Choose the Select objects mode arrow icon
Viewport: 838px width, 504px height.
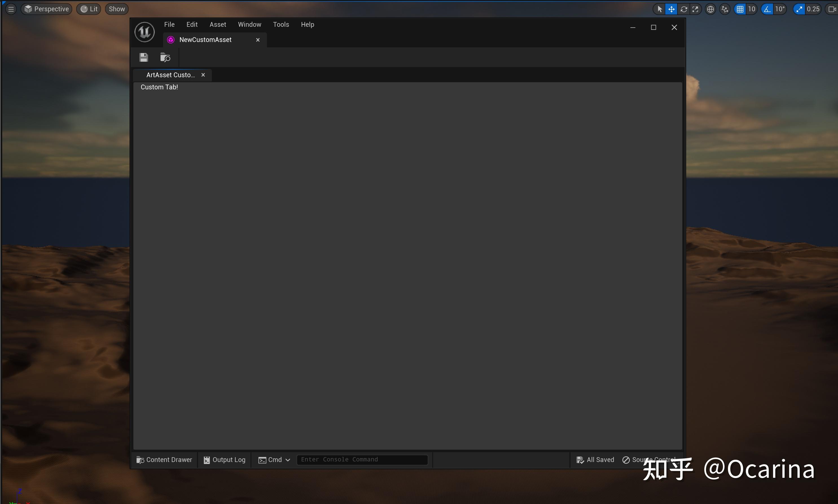click(x=659, y=9)
